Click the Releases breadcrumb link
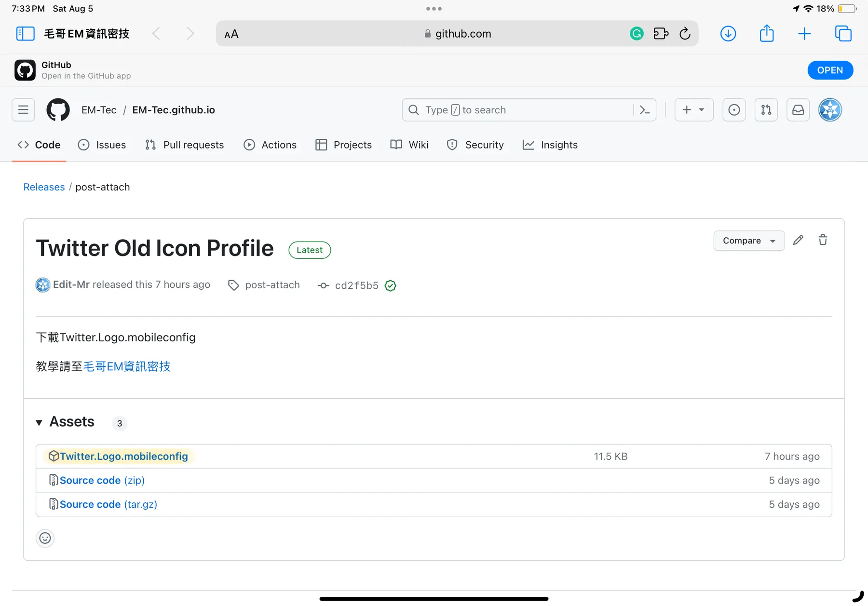 pyautogui.click(x=44, y=187)
